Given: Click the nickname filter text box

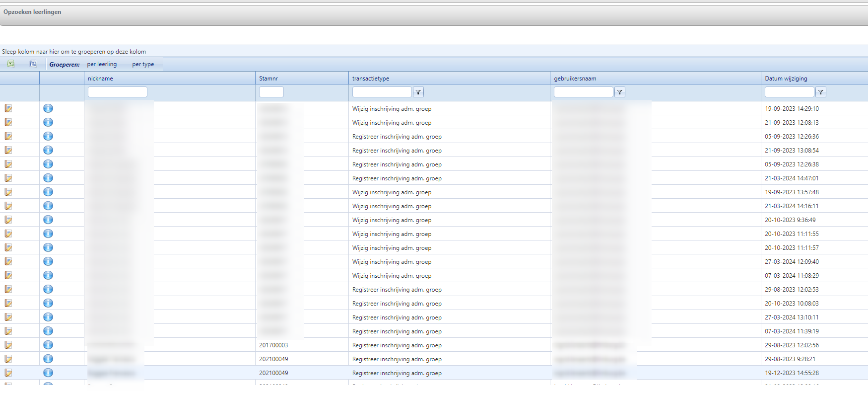Looking at the screenshot, I should point(118,92).
